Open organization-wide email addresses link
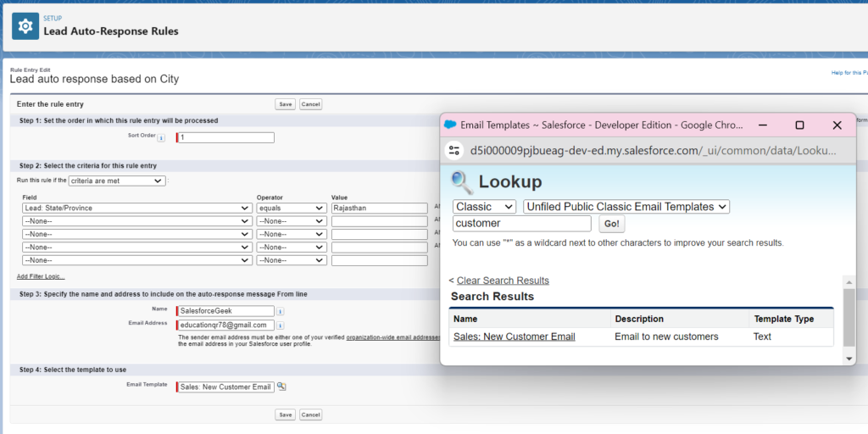This screenshot has height=434, width=868. pyautogui.click(x=393, y=337)
